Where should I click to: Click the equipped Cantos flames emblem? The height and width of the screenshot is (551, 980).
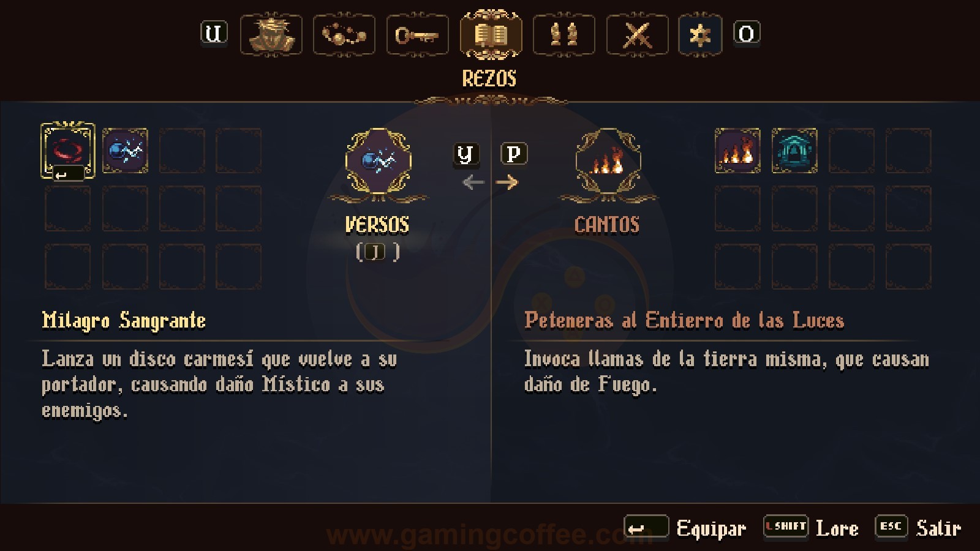(x=608, y=161)
